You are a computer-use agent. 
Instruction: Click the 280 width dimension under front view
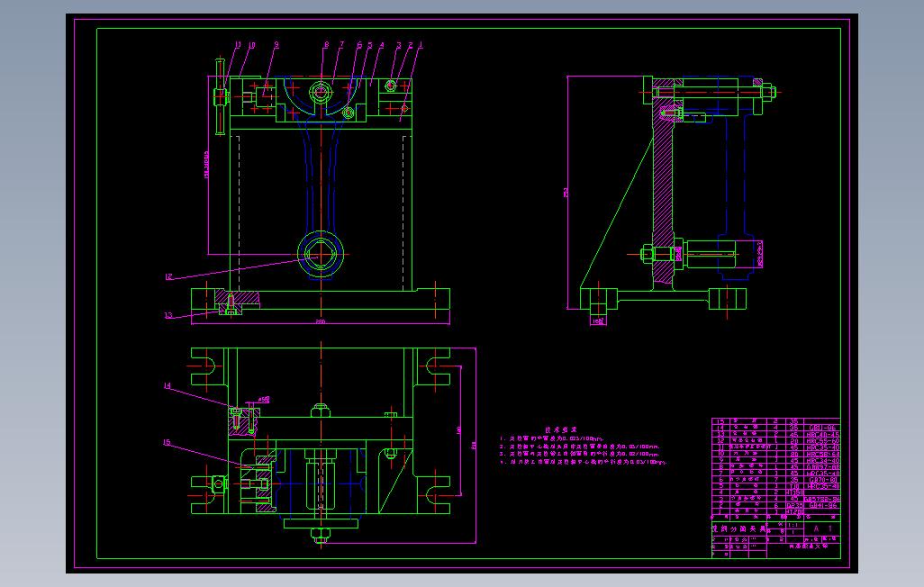click(320, 321)
